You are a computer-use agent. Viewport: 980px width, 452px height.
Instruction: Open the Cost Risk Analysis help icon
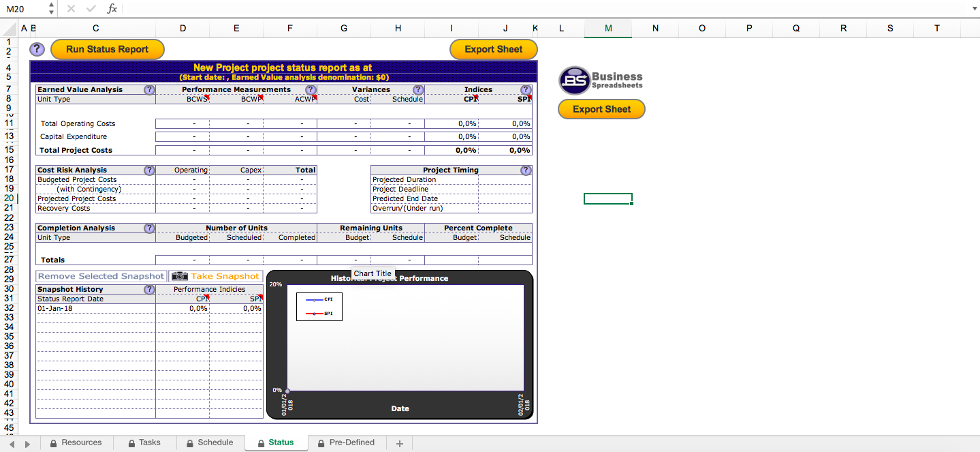pyautogui.click(x=150, y=170)
